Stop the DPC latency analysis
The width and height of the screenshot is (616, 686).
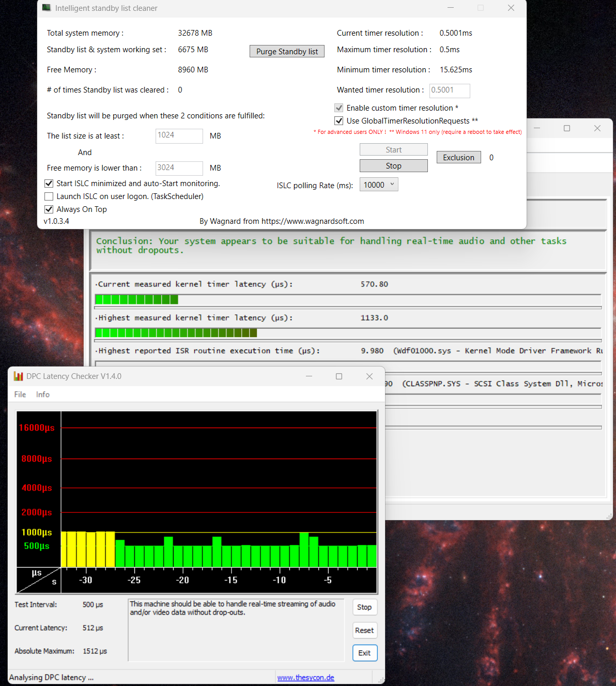(364, 607)
